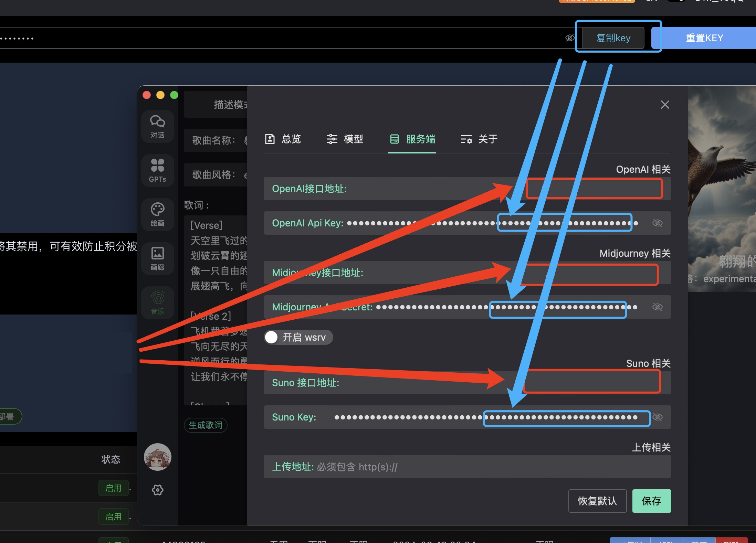Reveal the Suno Key value
756x543 pixels.
pyautogui.click(x=657, y=417)
